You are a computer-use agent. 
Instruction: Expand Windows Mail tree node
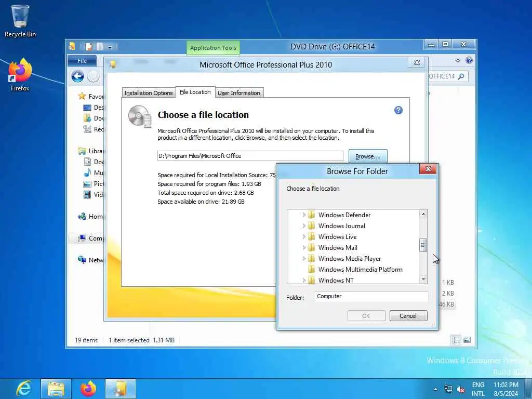coord(304,247)
